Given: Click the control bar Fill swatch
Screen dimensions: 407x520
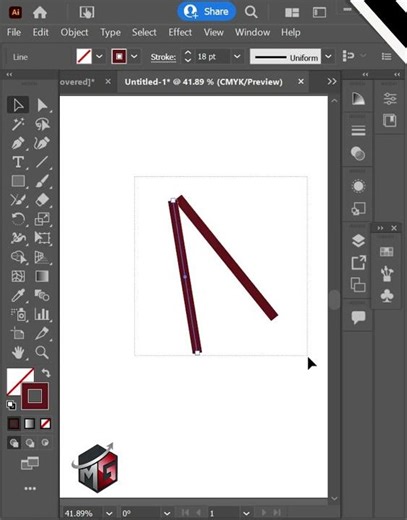Looking at the screenshot, I should (84, 57).
